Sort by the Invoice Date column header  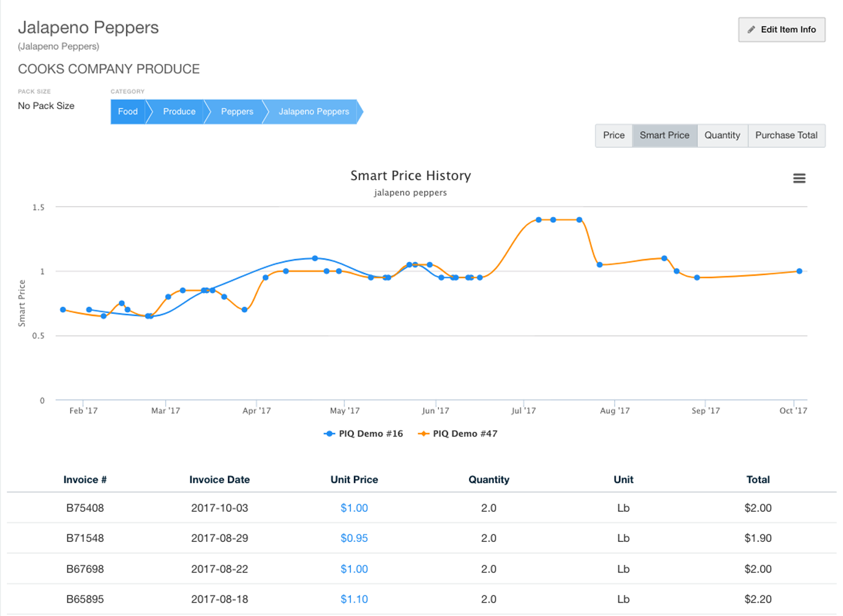(219, 479)
